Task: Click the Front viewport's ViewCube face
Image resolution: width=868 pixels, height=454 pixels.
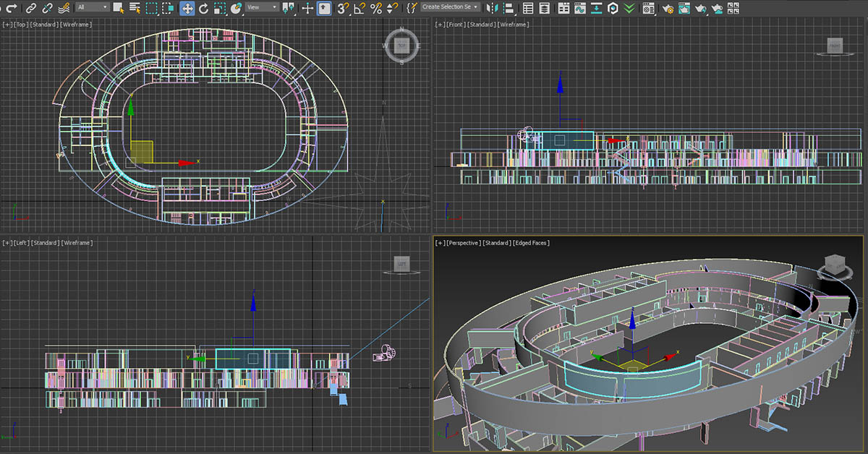Action: pos(834,46)
